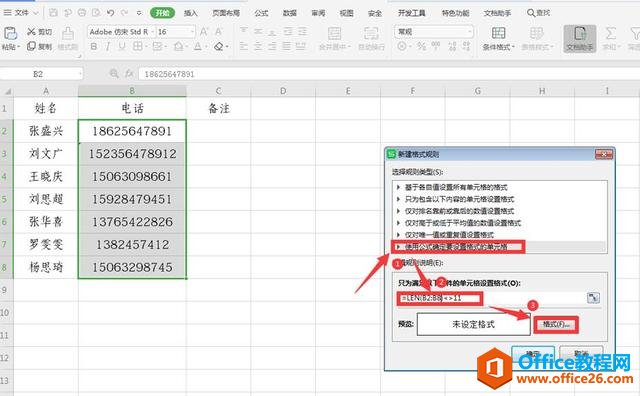Expand the quick access toolbar customize arrow
The image size is (640, 396).
tap(139, 13)
